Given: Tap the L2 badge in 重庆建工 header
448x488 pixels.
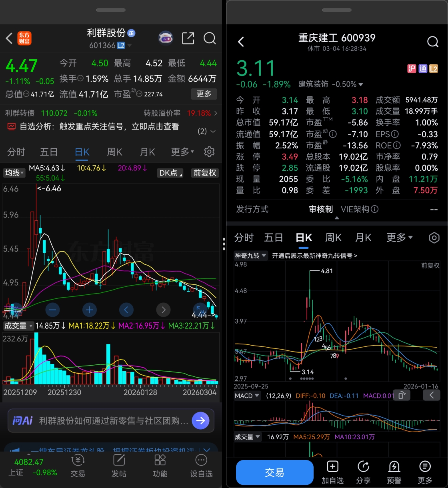Looking at the screenshot, I should coord(434,68).
